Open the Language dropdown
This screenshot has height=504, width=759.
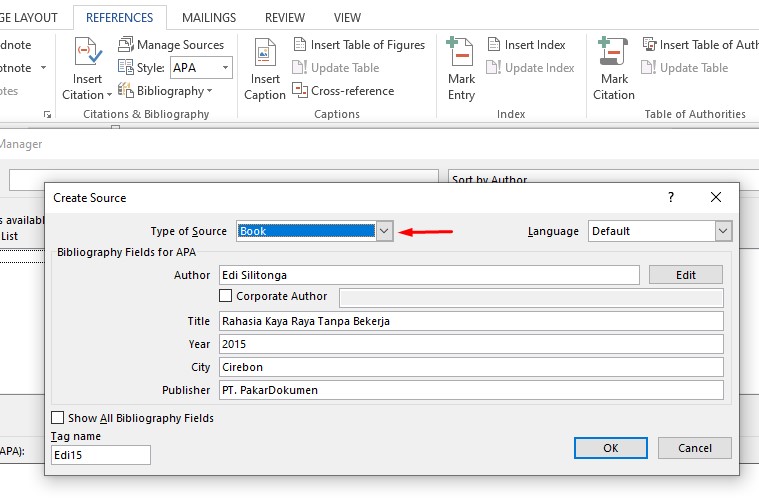coord(723,231)
